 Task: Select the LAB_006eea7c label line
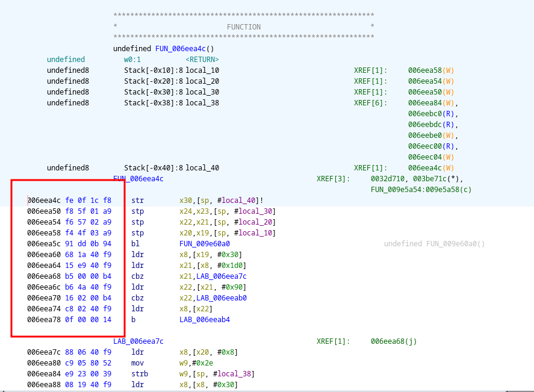pos(138,341)
